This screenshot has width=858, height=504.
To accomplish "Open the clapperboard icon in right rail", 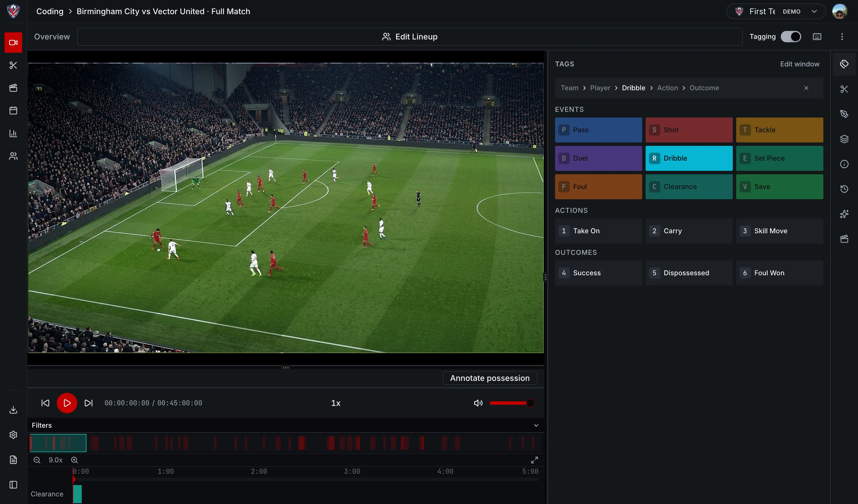I will (x=844, y=239).
